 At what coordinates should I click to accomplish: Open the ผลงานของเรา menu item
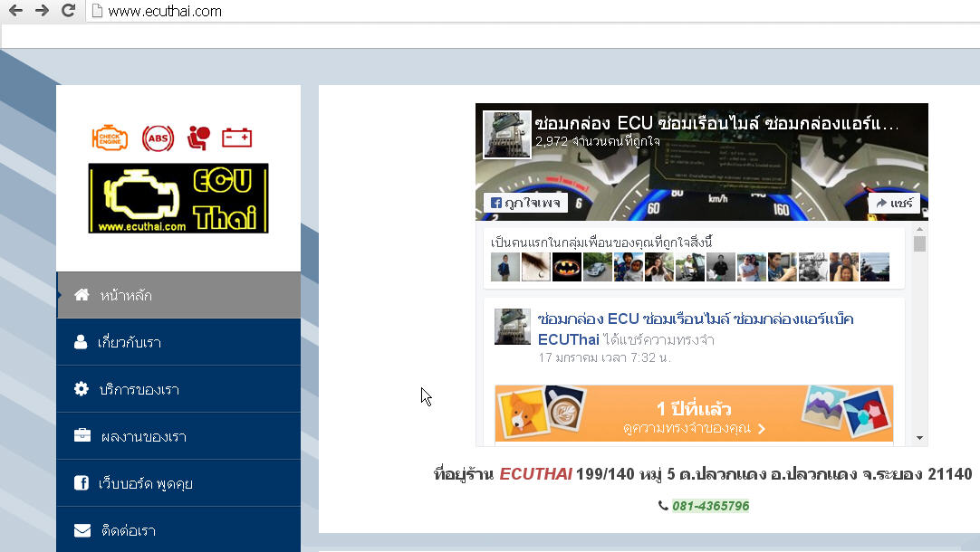tap(178, 436)
